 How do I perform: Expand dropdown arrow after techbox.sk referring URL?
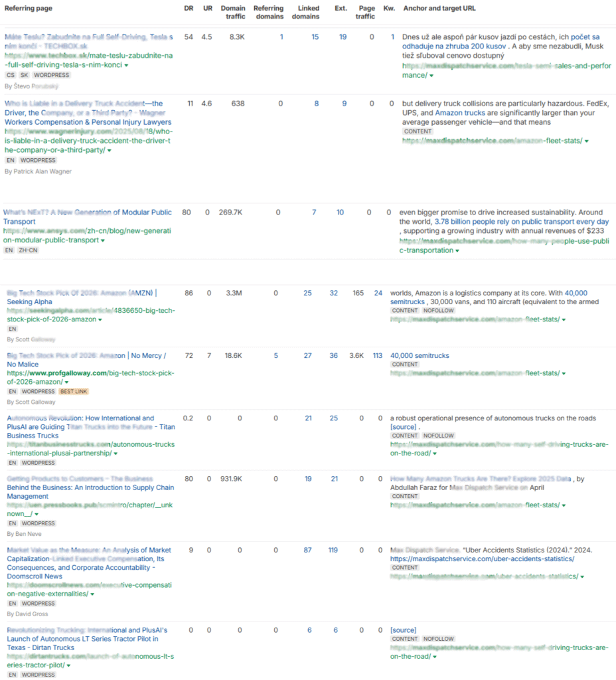pyautogui.click(x=126, y=66)
